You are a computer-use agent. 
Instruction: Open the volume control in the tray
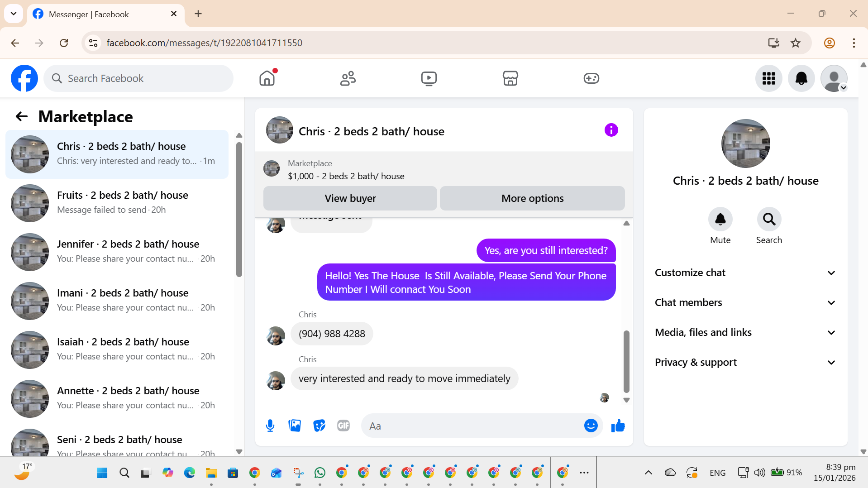[x=759, y=473]
